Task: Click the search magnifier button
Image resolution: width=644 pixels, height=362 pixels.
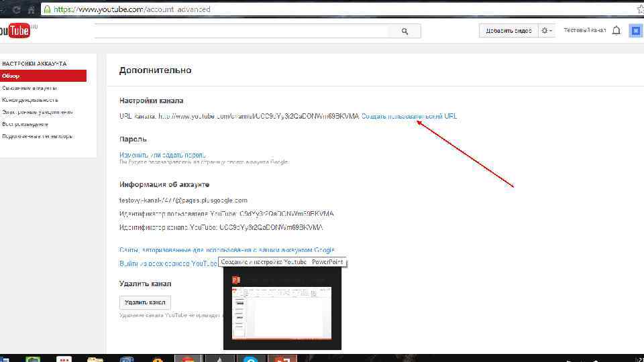Action: (405, 32)
